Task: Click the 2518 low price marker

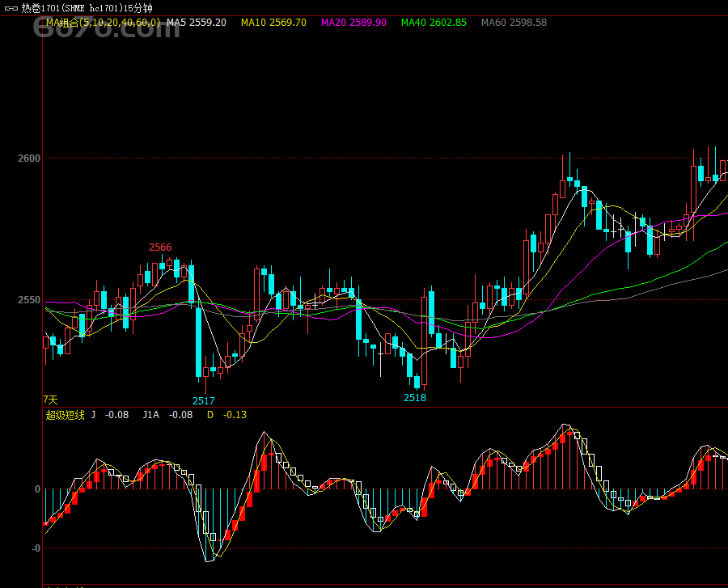Action: coord(415,398)
